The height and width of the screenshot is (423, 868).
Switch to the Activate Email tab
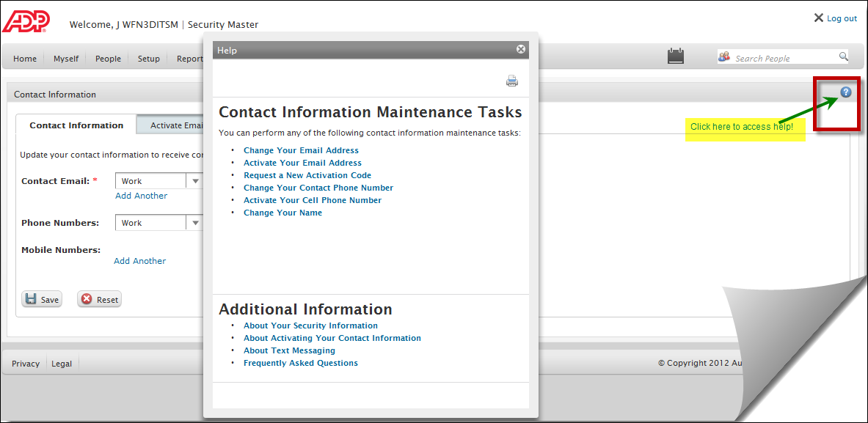[177, 125]
